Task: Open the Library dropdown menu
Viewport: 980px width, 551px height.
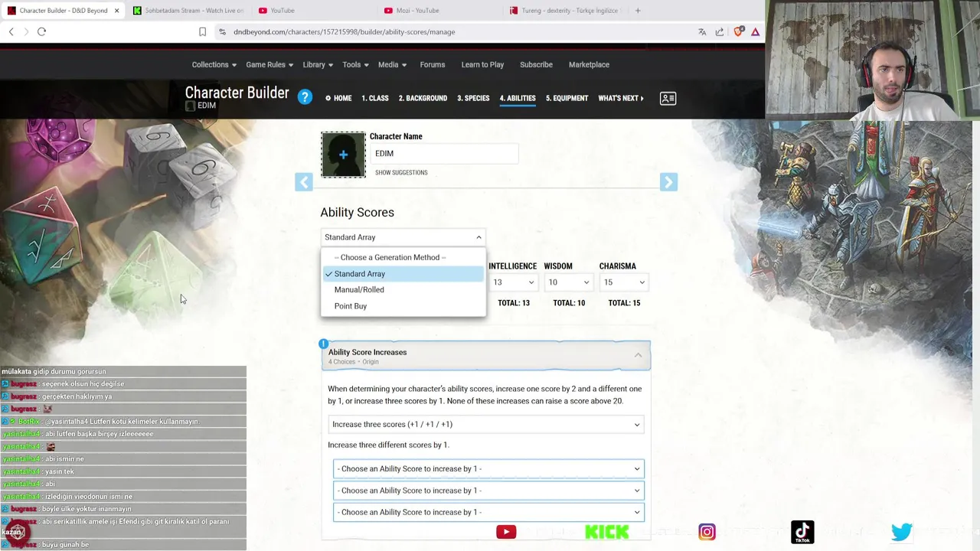Action: coord(318,64)
